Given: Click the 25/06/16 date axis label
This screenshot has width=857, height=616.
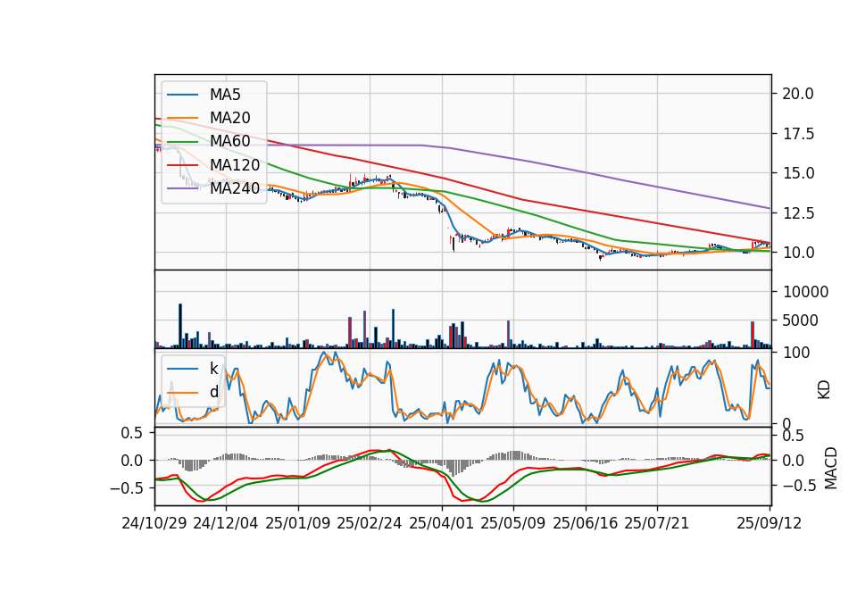Looking at the screenshot, I should pyautogui.click(x=586, y=523).
